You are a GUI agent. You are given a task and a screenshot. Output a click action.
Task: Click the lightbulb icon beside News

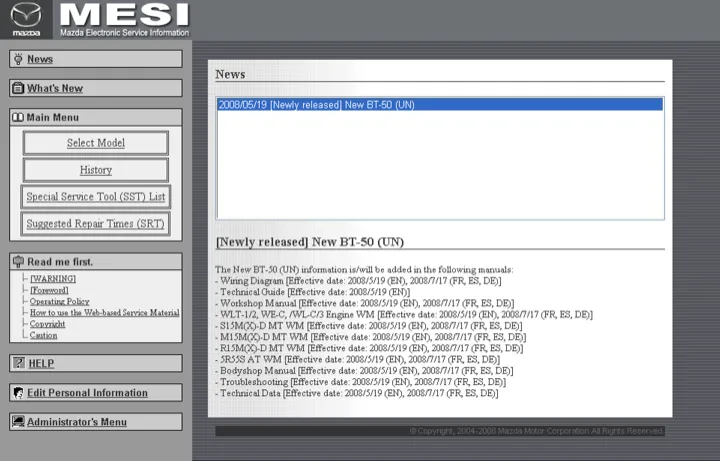tap(18, 59)
